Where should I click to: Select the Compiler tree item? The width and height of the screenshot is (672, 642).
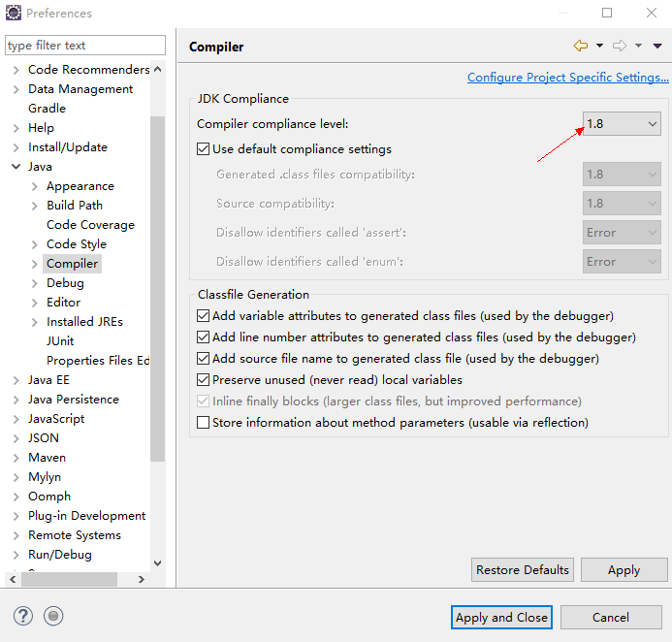[72, 264]
